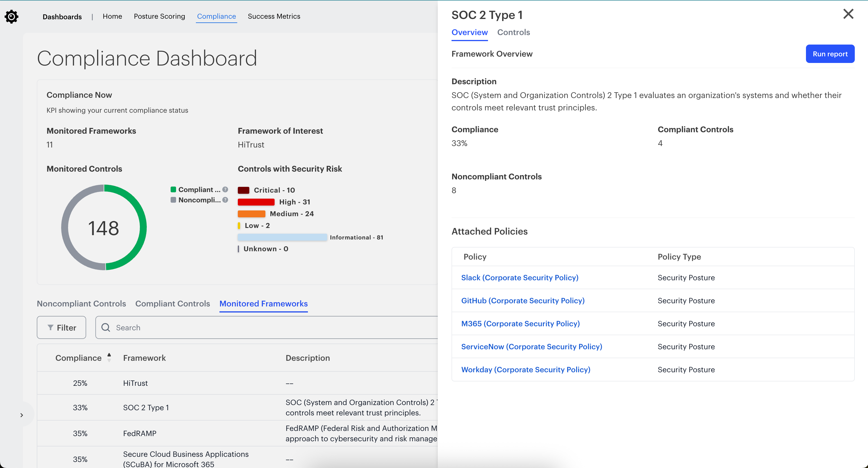Click the Low - 2 risk label

coord(257,226)
